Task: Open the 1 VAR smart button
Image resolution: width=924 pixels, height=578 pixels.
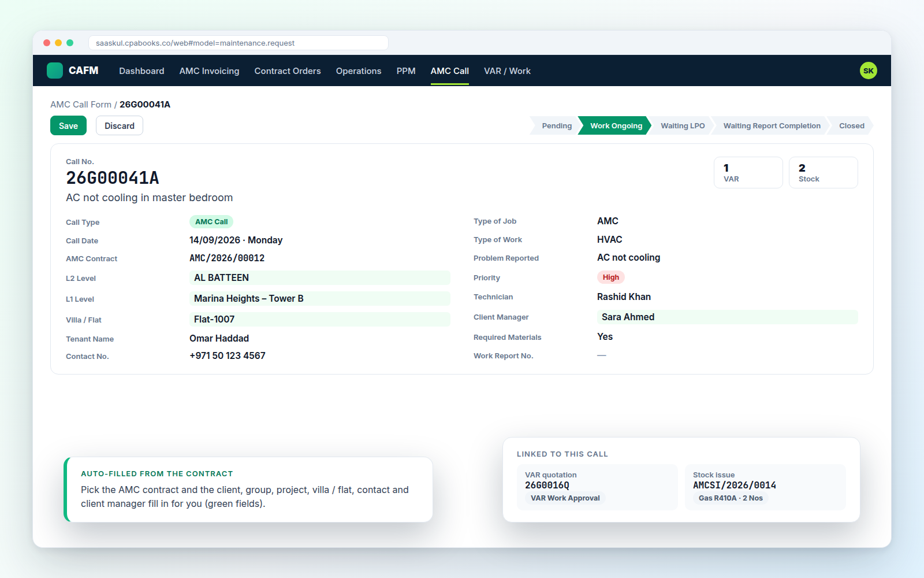Action: tap(748, 172)
